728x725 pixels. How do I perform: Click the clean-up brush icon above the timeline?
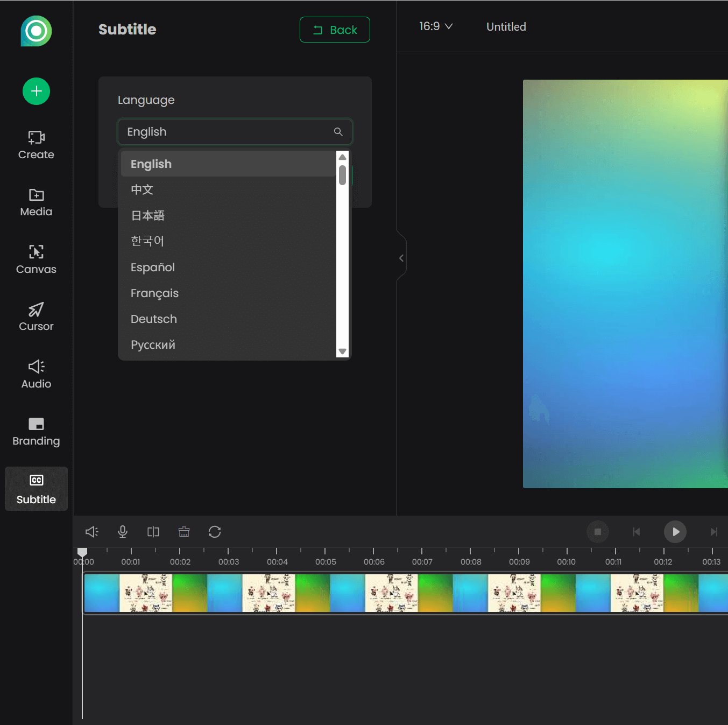coord(183,532)
